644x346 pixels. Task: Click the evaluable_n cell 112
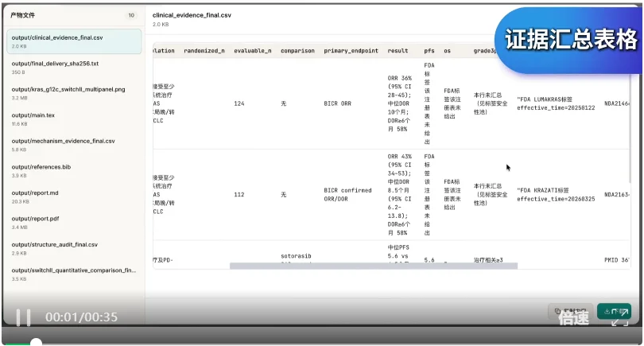point(239,194)
